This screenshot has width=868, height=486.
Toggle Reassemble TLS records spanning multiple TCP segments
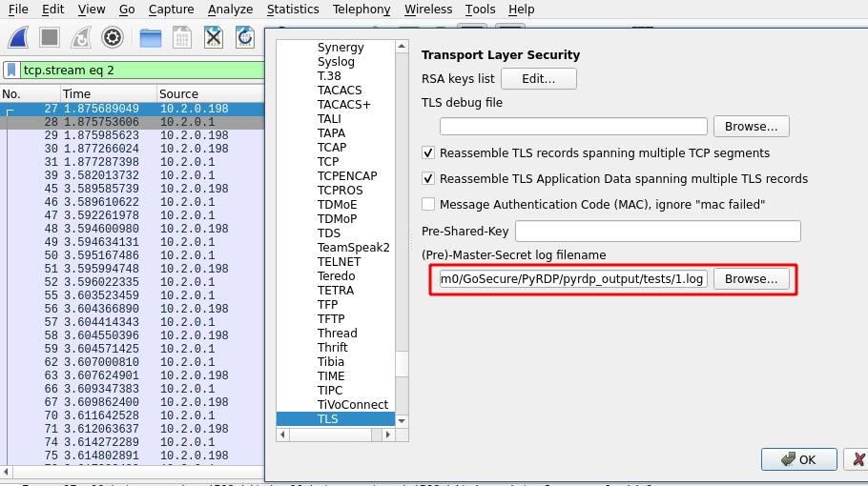tap(428, 153)
